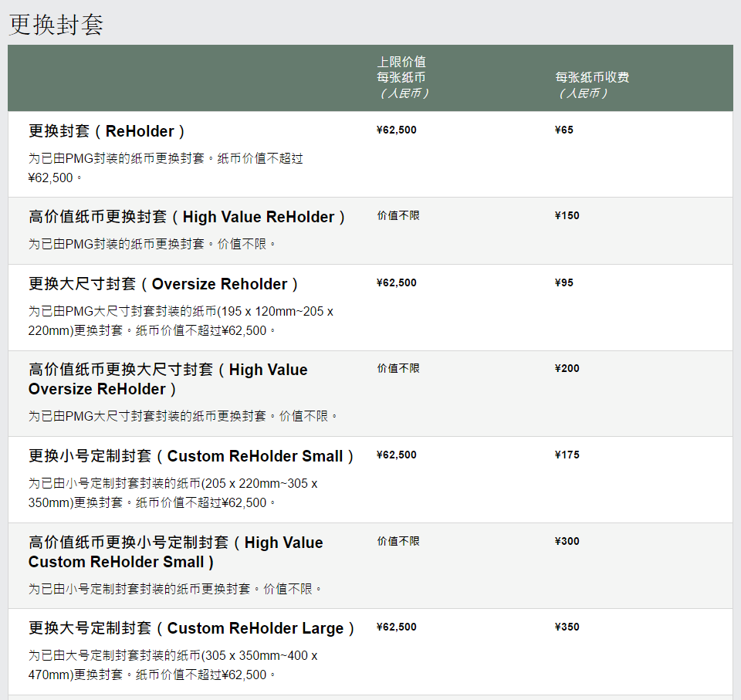Click the ¥175 fee amount
741x700 pixels.
point(567,455)
